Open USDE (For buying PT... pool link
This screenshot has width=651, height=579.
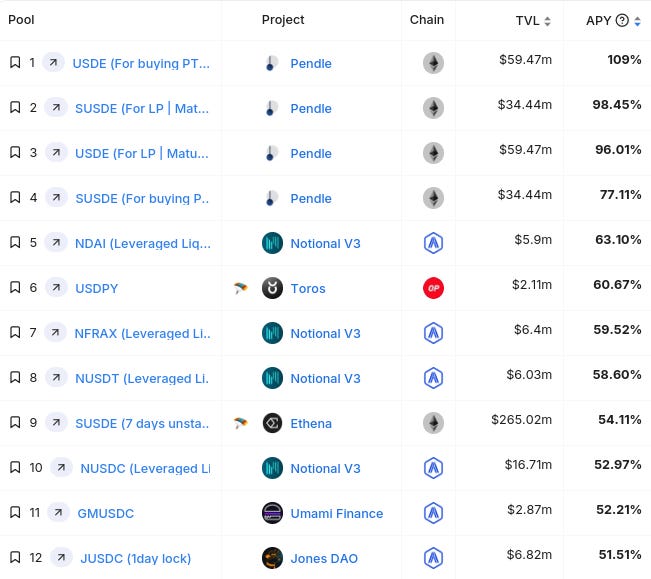(x=141, y=64)
